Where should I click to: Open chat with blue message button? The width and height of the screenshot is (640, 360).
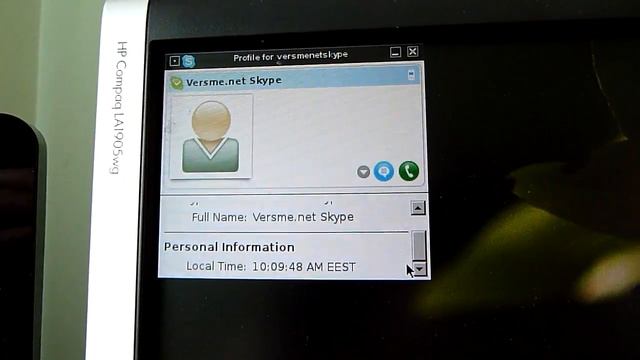pos(384,171)
